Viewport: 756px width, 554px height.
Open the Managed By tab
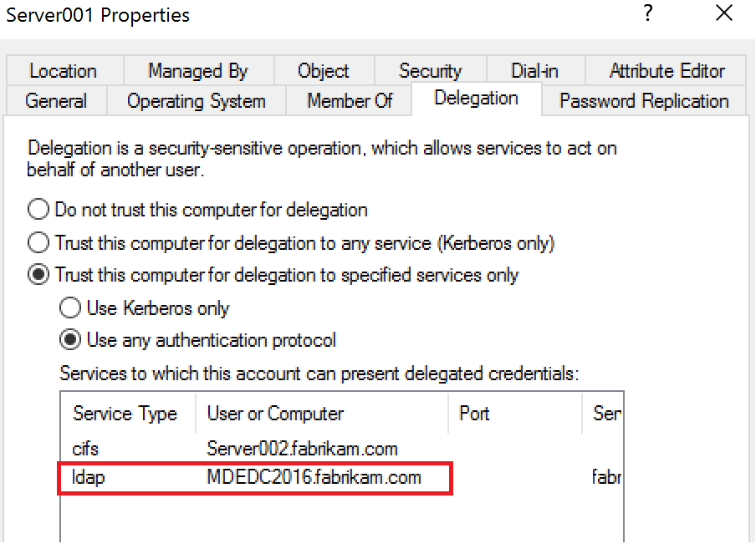click(198, 71)
